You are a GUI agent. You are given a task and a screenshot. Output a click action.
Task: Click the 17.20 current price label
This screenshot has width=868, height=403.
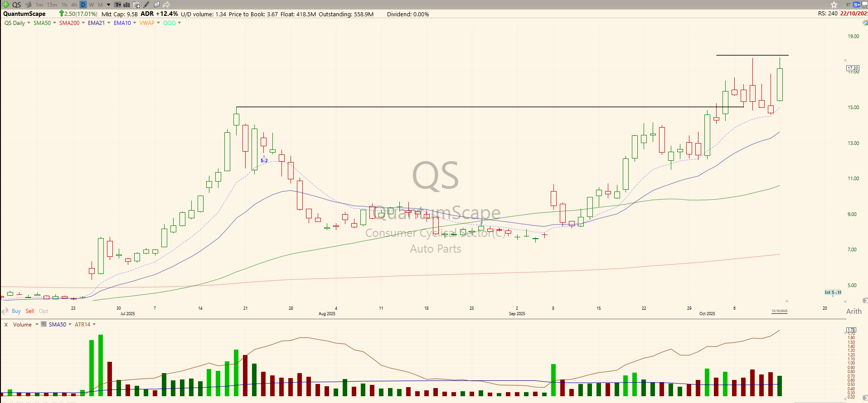853,68
